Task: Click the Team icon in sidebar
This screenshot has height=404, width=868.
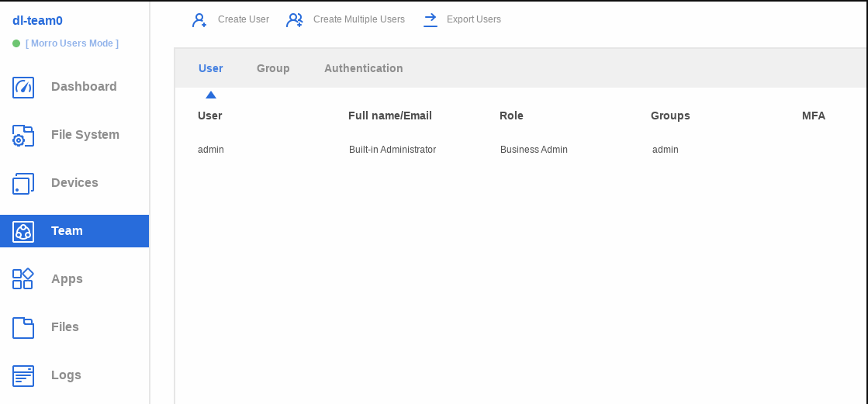Action: click(x=23, y=231)
